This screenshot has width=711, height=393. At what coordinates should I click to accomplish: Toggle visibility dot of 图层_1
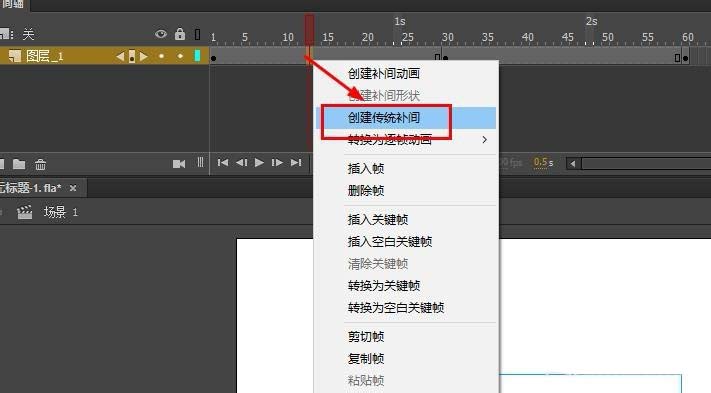click(x=161, y=56)
